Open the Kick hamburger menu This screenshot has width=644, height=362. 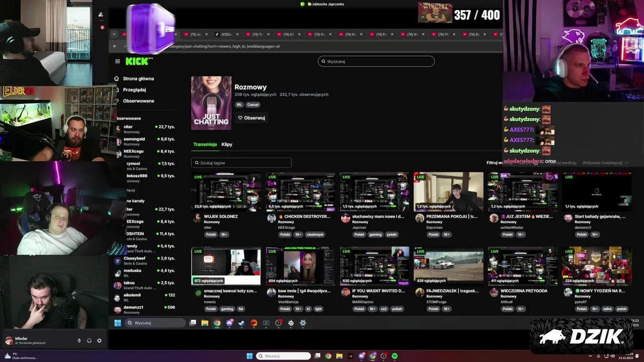(x=117, y=61)
